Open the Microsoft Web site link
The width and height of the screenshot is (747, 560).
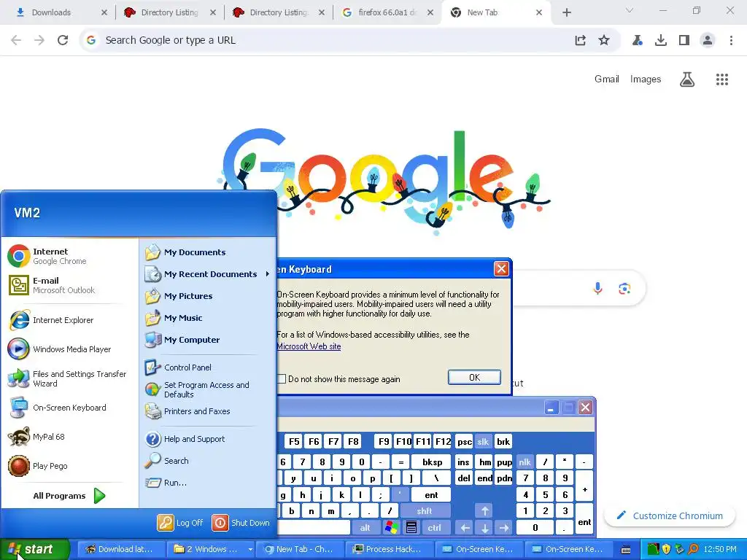[309, 346]
